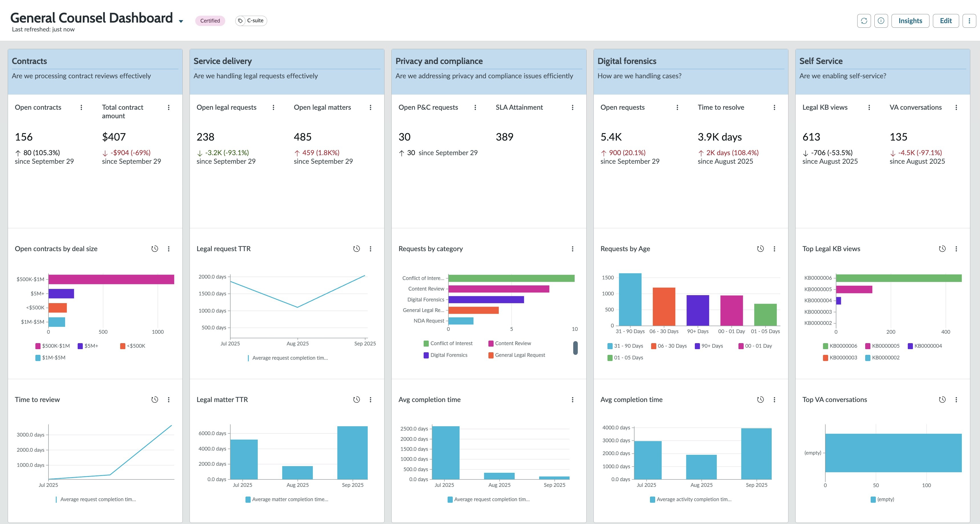
Task: Open options menu for Legal matter TTR
Action: (371, 399)
